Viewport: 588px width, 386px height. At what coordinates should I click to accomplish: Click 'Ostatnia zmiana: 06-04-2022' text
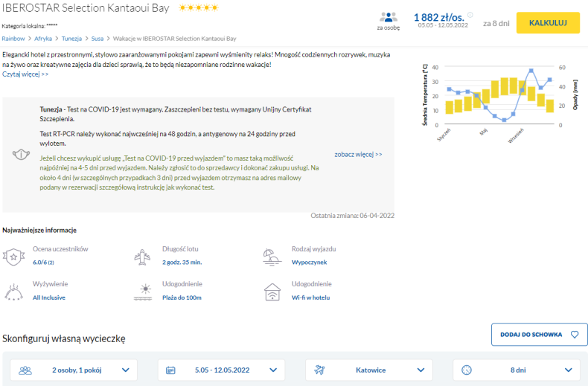[353, 216]
